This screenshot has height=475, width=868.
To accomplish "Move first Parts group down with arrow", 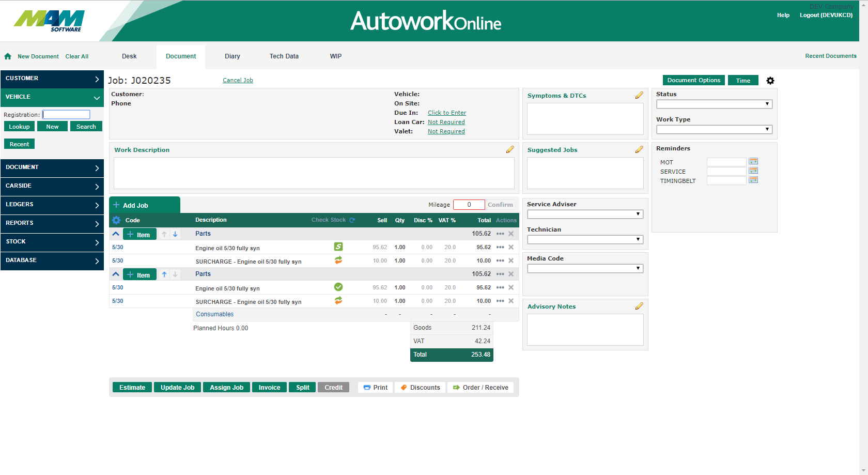I will (x=175, y=234).
